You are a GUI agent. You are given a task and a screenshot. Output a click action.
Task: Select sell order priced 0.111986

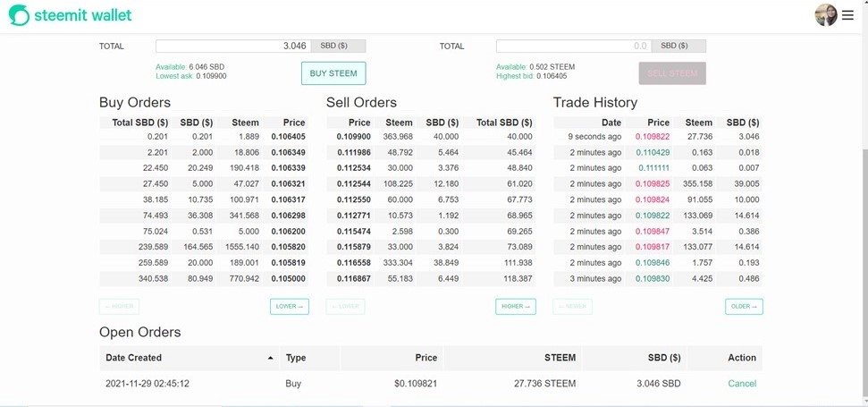[431, 152]
